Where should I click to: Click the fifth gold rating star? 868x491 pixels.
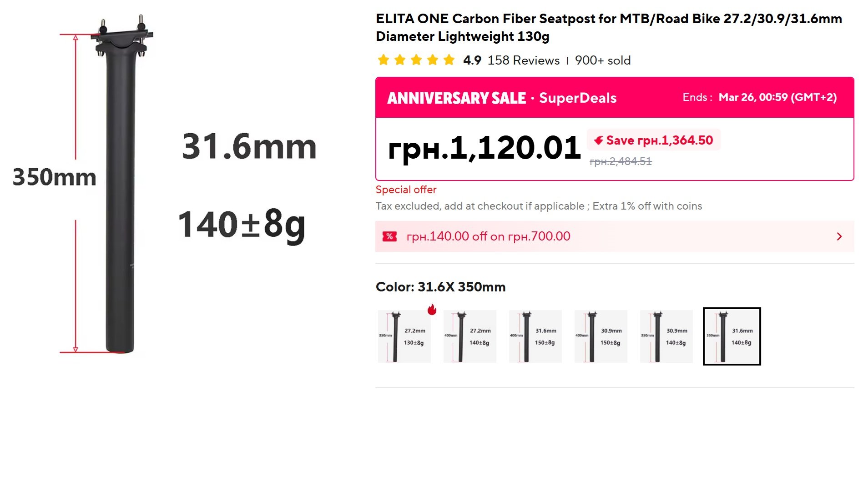point(449,60)
